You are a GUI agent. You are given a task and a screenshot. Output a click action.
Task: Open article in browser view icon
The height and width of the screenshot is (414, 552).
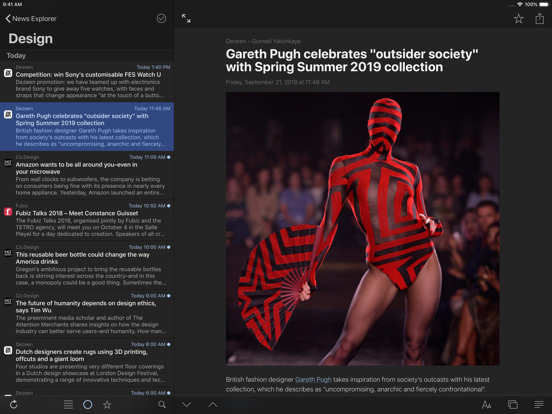[x=513, y=404]
